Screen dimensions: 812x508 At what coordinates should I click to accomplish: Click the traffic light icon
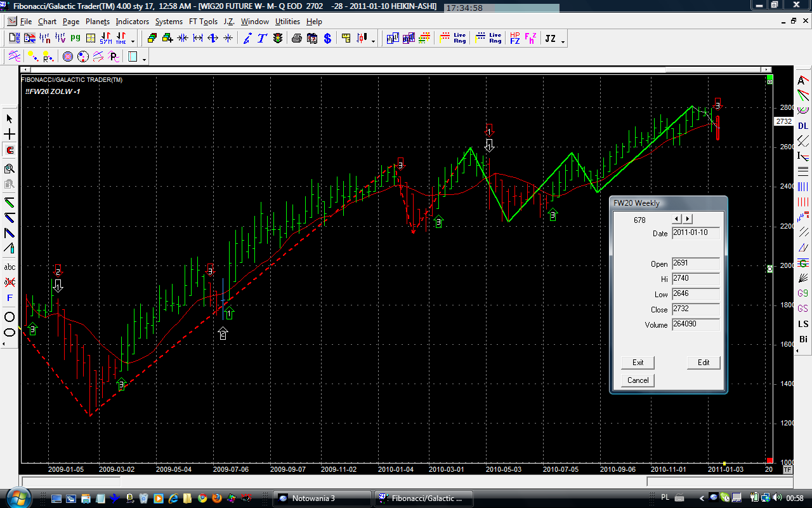click(278, 39)
